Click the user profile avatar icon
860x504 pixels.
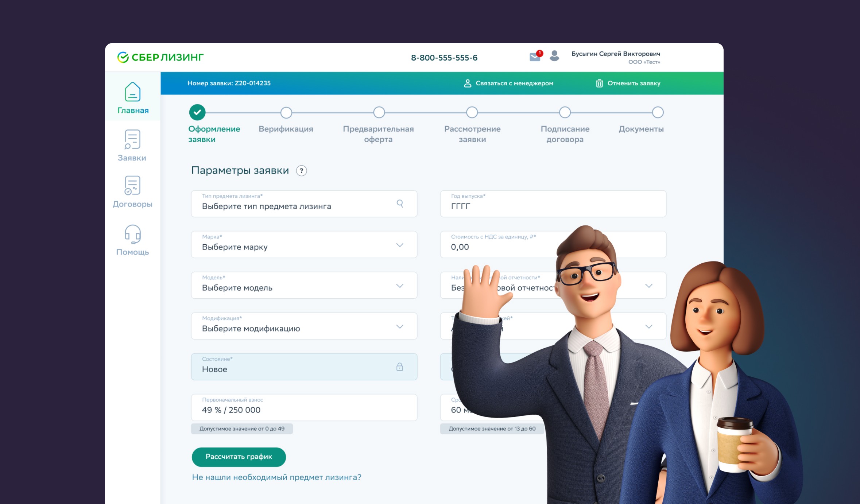point(554,56)
